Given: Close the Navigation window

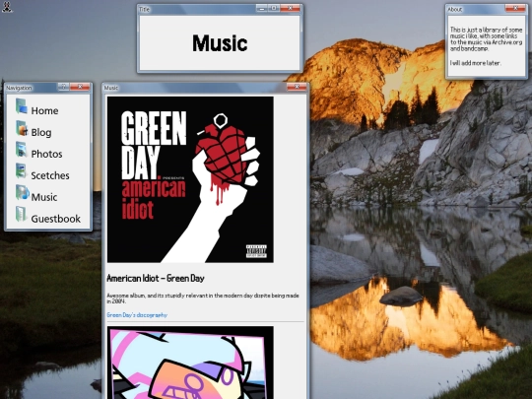Looking at the screenshot, I should tap(80, 88).
